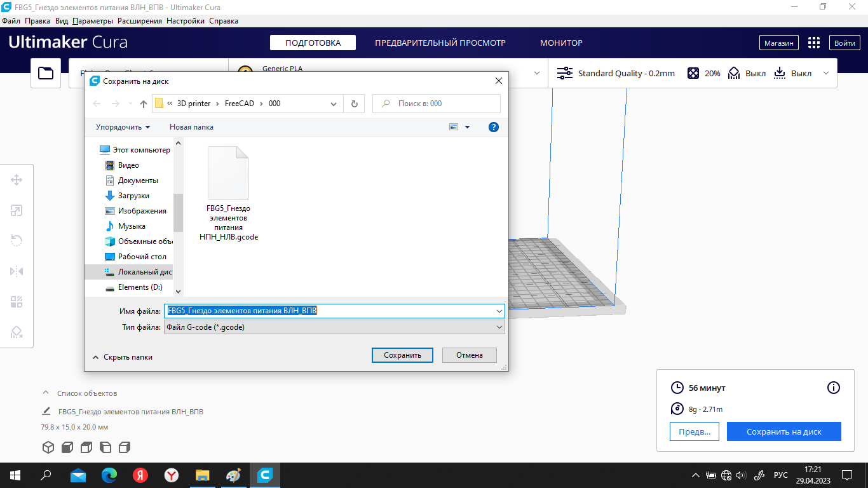Open the file type G-code dropdown
Viewport: 868px width, 488px height.
pos(499,327)
